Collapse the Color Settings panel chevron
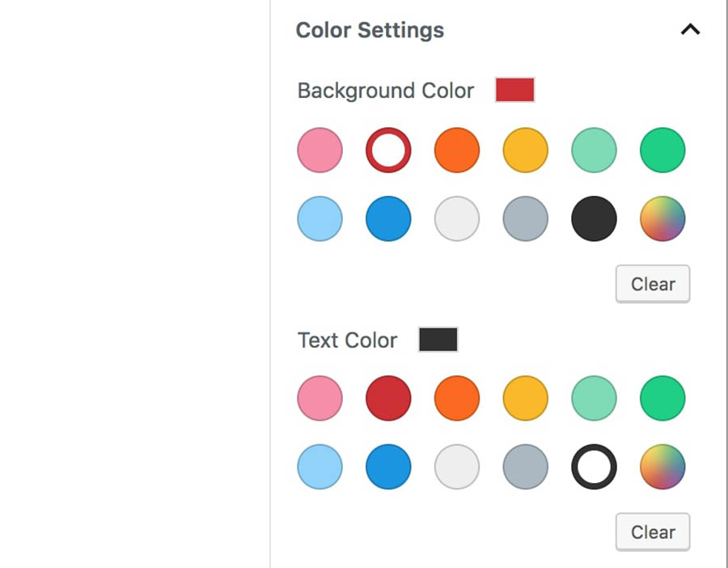The height and width of the screenshot is (568, 728). tap(690, 30)
